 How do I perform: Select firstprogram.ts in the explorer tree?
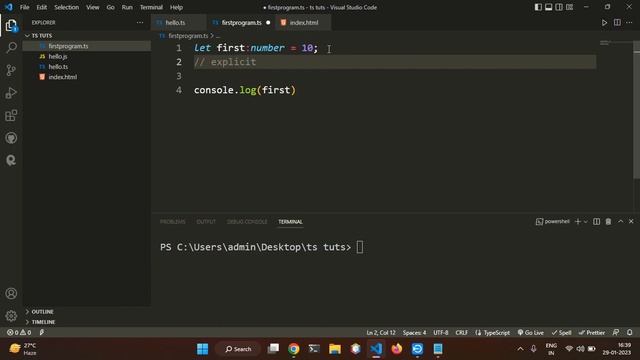pos(87,46)
